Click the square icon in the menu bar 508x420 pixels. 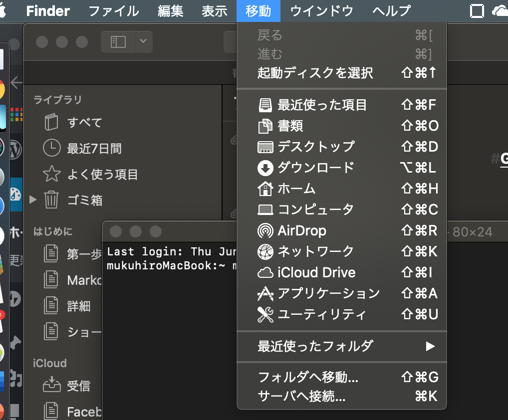pyautogui.click(x=477, y=11)
